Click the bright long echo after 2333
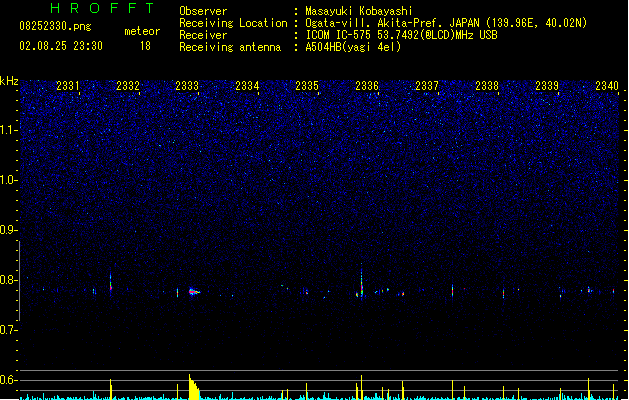 (x=194, y=292)
